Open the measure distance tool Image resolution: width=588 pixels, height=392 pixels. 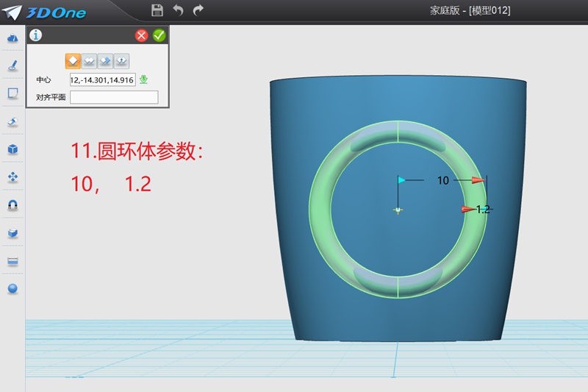tap(12, 260)
